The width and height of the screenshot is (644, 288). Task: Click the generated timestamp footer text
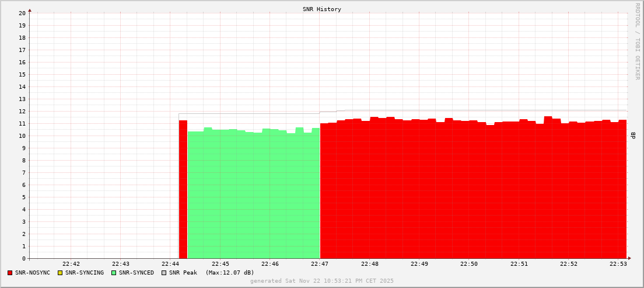pos(322,281)
